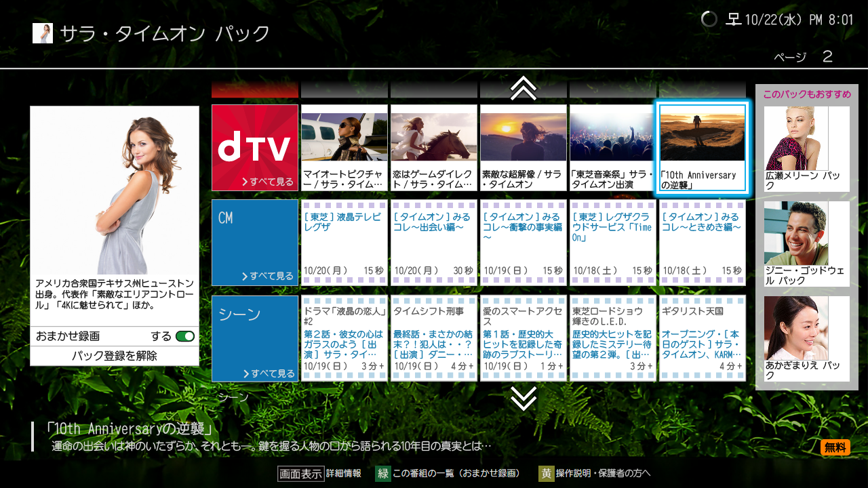Click the このパックもおすすめ heading

(x=807, y=94)
